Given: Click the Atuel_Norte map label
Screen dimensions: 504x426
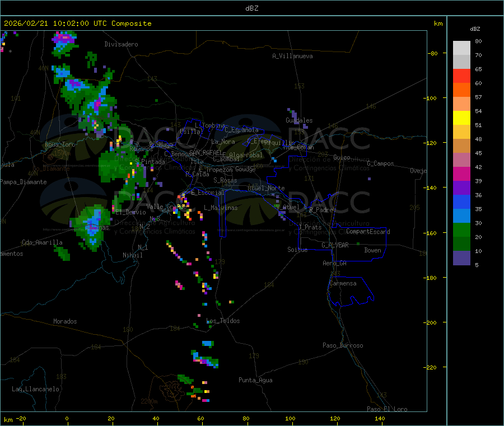Looking at the screenshot, I should click(266, 188).
